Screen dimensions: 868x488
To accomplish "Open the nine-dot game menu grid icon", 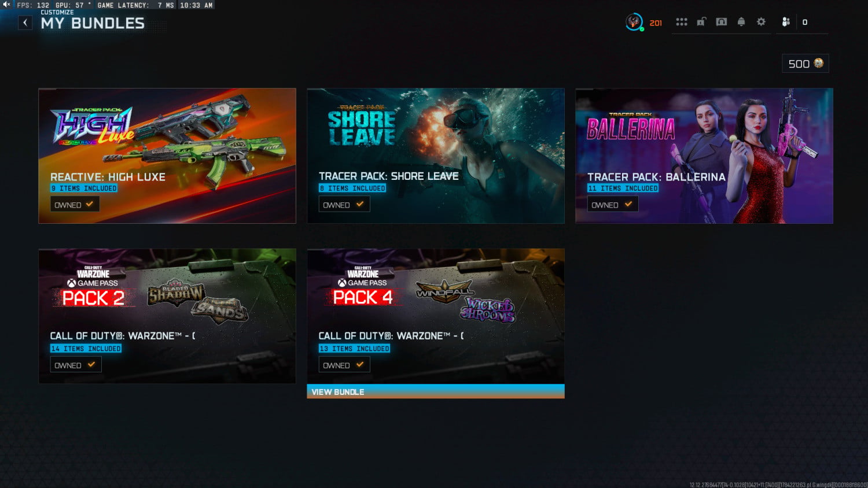I will (x=682, y=22).
